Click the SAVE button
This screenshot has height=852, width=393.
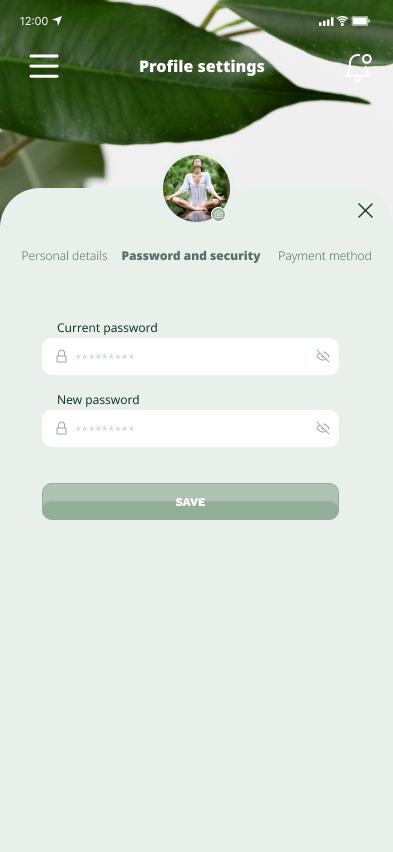[x=190, y=502]
